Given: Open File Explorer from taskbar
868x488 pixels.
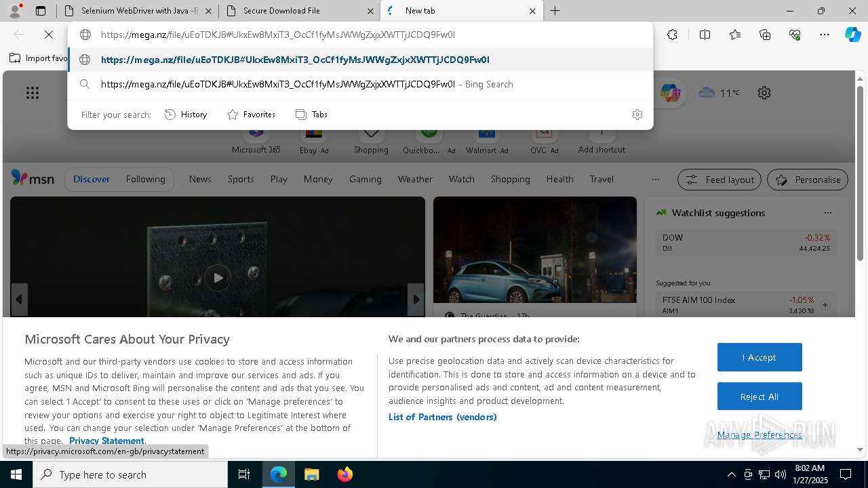Looking at the screenshot, I should click(x=311, y=474).
